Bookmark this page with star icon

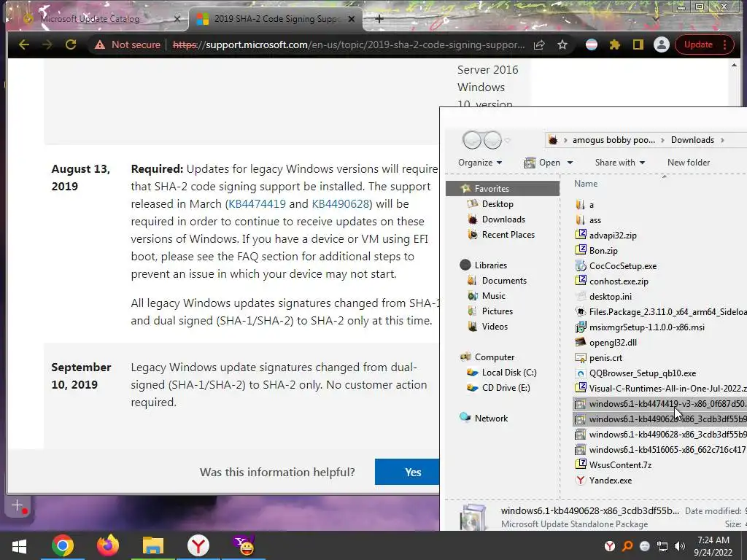coord(562,44)
